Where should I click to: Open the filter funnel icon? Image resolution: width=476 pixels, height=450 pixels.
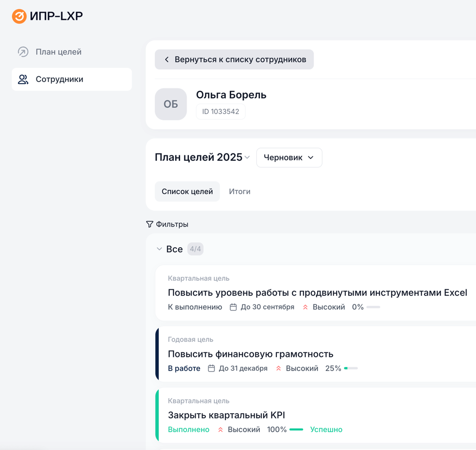coord(150,224)
